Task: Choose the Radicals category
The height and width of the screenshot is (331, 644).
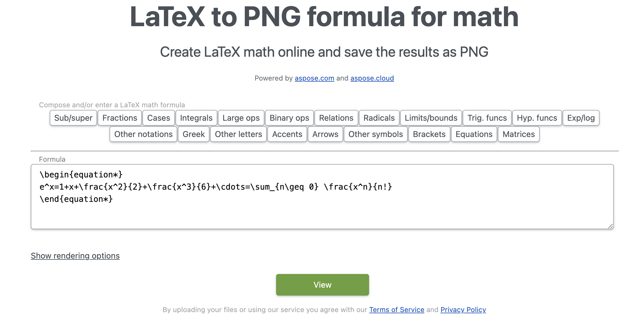Action: coord(379,118)
